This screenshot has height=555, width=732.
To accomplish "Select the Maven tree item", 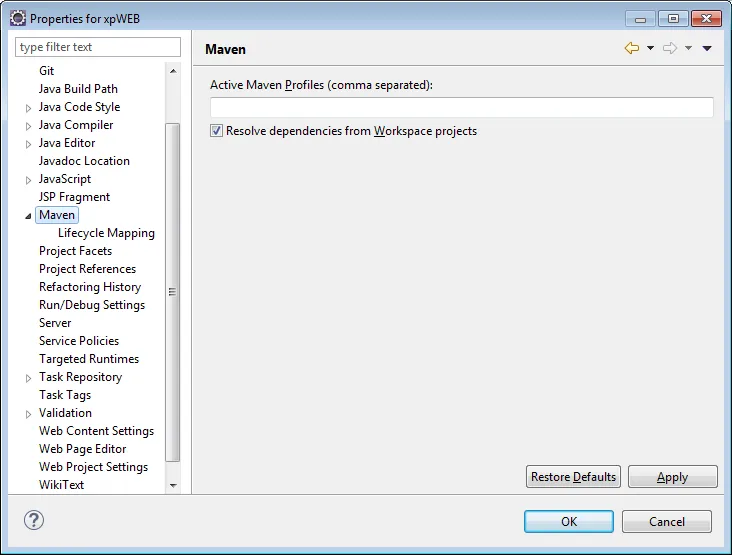I will pyautogui.click(x=57, y=215).
